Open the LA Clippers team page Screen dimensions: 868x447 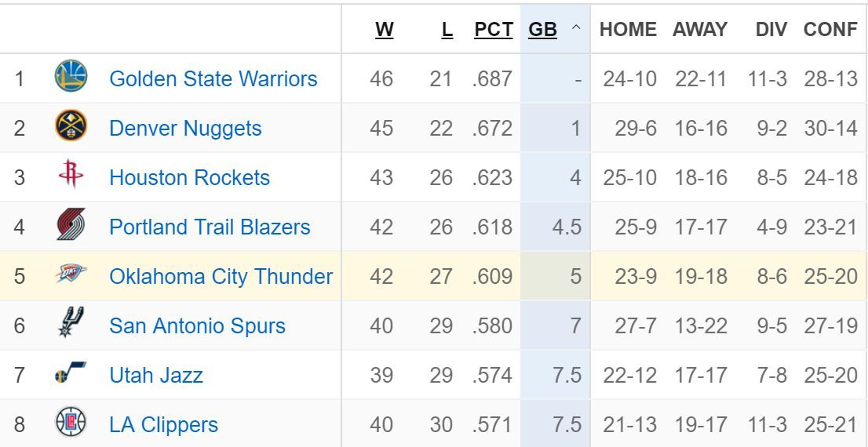click(163, 425)
